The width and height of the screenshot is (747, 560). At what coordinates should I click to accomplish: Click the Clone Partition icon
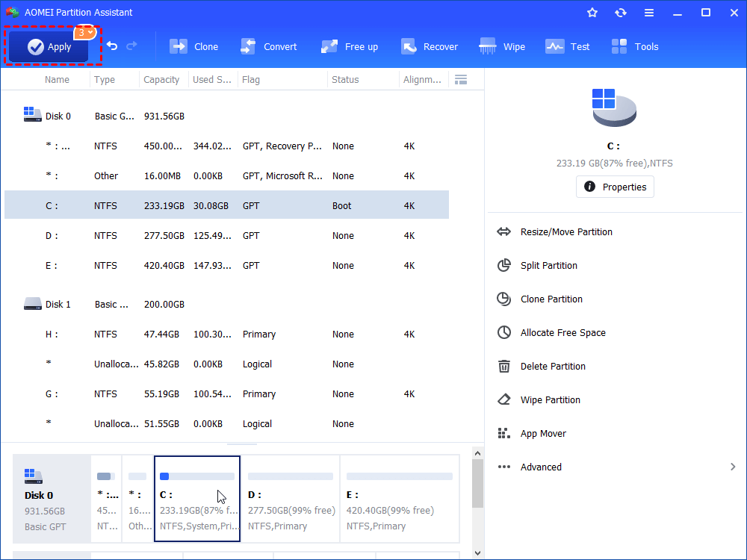(504, 299)
